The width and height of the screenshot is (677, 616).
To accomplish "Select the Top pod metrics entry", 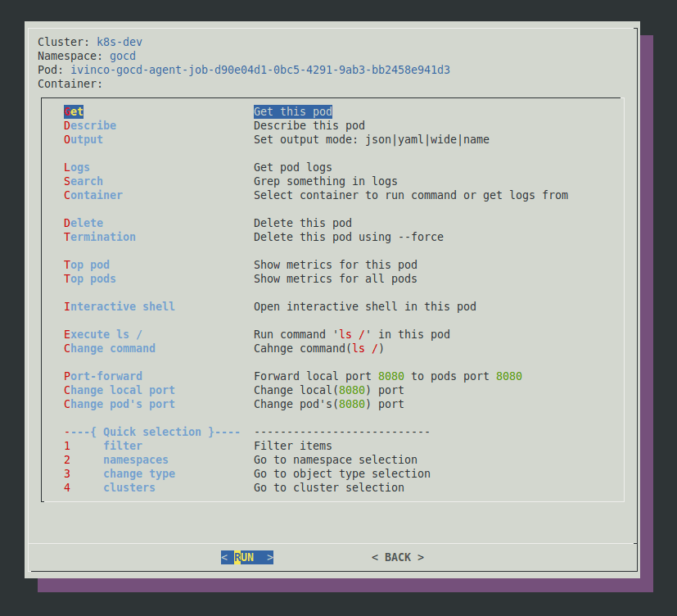I will point(87,265).
